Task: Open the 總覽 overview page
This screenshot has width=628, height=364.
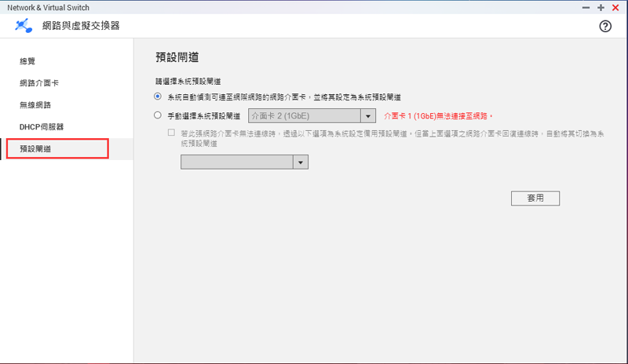Action: click(x=27, y=60)
